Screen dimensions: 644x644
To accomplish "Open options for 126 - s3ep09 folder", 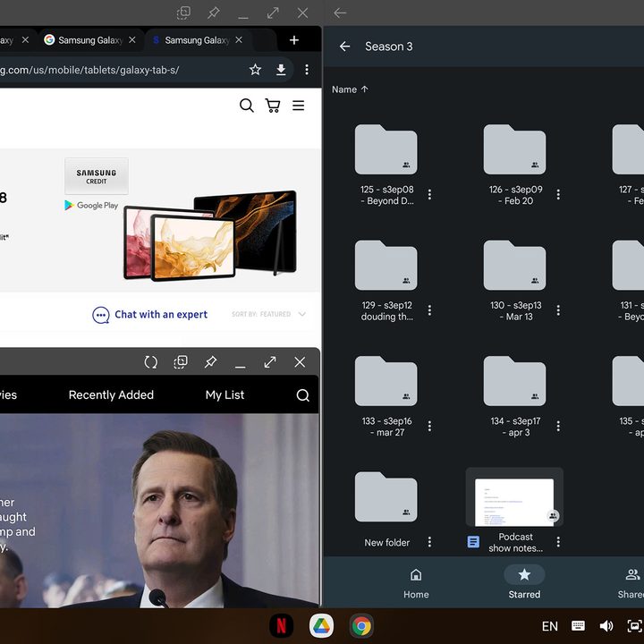I will (x=558, y=195).
